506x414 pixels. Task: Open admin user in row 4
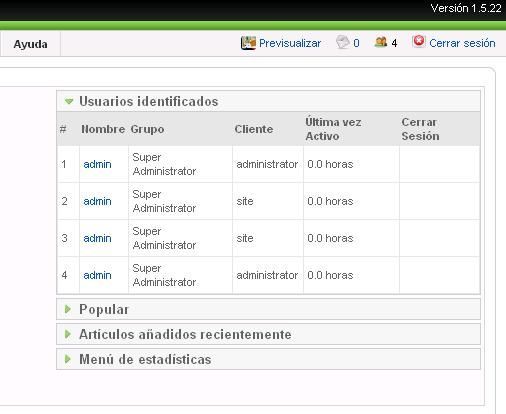point(97,275)
